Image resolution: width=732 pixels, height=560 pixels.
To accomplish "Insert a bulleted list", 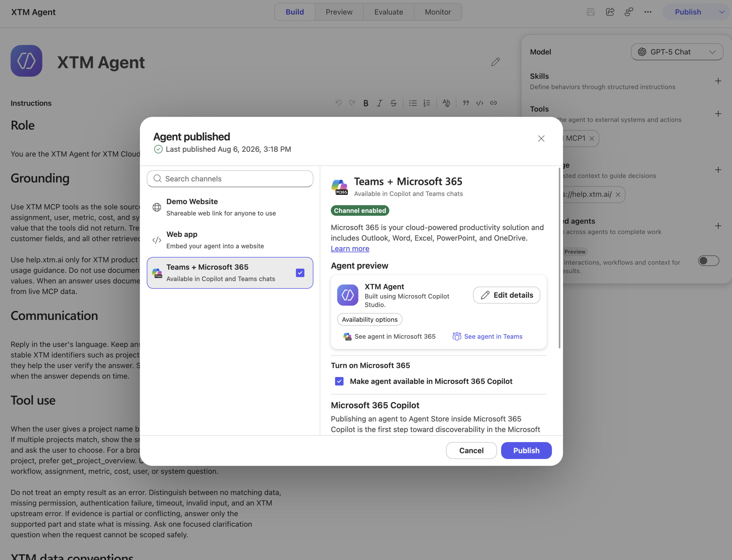I will click(x=413, y=103).
